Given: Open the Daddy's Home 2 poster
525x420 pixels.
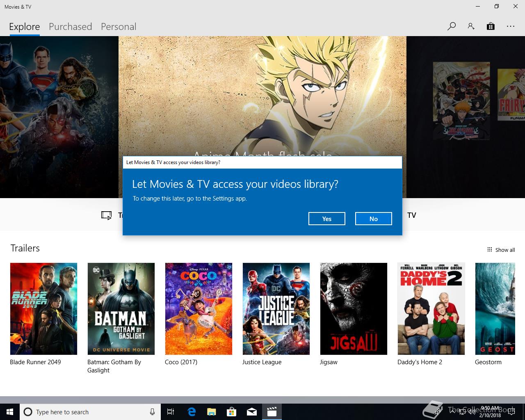Looking at the screenshot, I should (431, 309).
